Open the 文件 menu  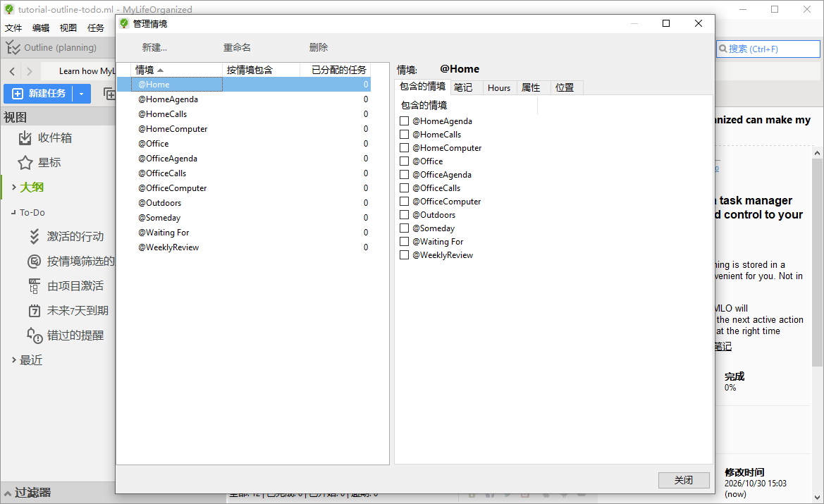[13, 28]
